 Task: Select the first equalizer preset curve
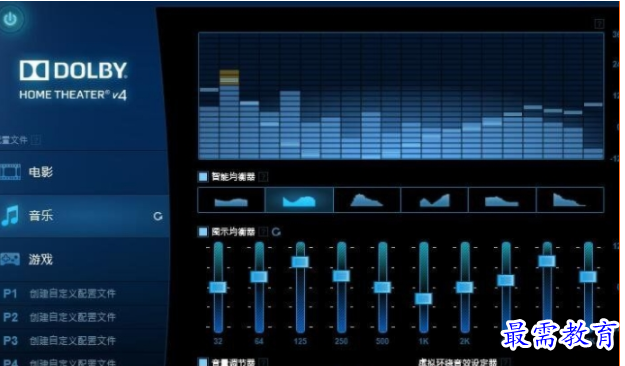point(231,200)
